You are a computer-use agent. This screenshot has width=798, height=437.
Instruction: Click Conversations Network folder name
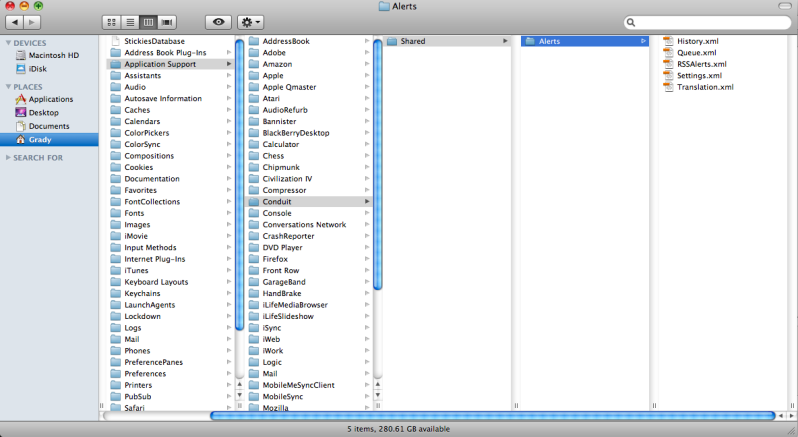pos(304,224)
